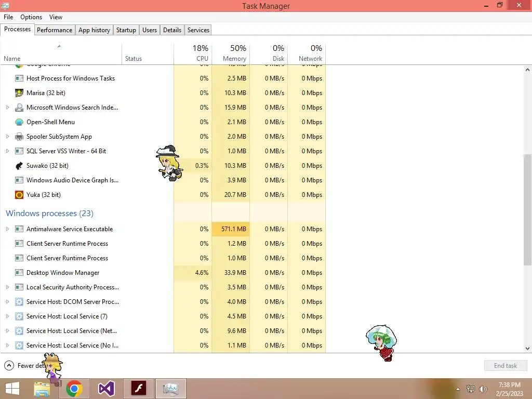Screen dimensions: 532x399
Task: Select the 4.6% CPU cell
Action: pos(193,272)
